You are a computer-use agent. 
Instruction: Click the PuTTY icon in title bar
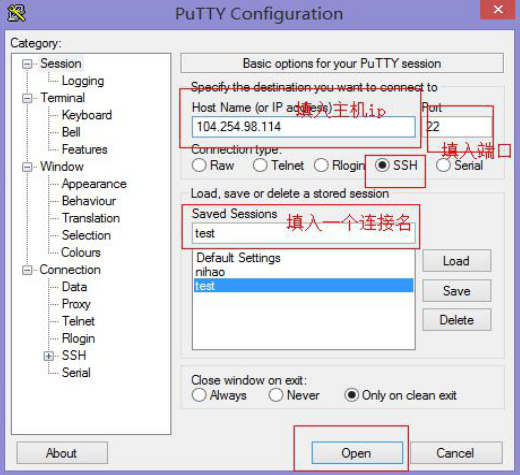tap(16, 13)
